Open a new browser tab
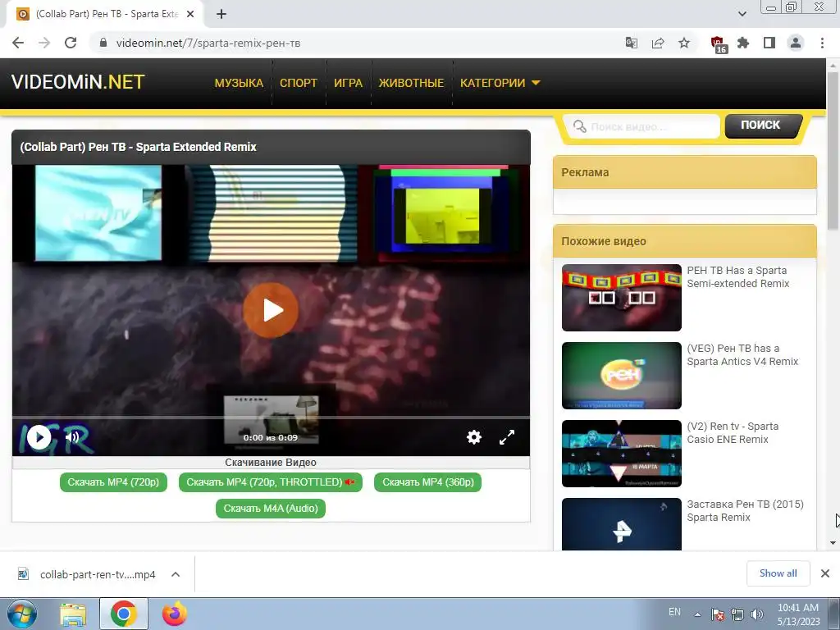Image resolution: width=840 pixels, height=630 pixels. pyautogui.click(x=221, y=15)
